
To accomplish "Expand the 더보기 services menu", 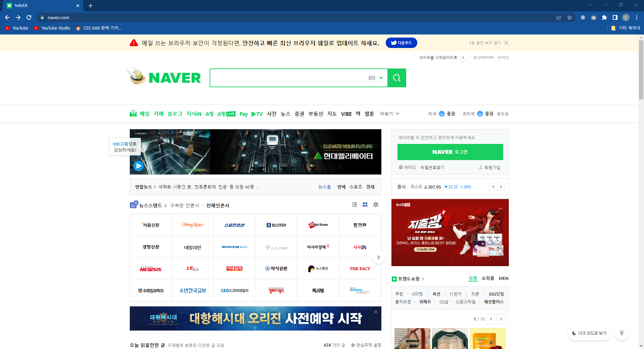I will tap(389, 114).
